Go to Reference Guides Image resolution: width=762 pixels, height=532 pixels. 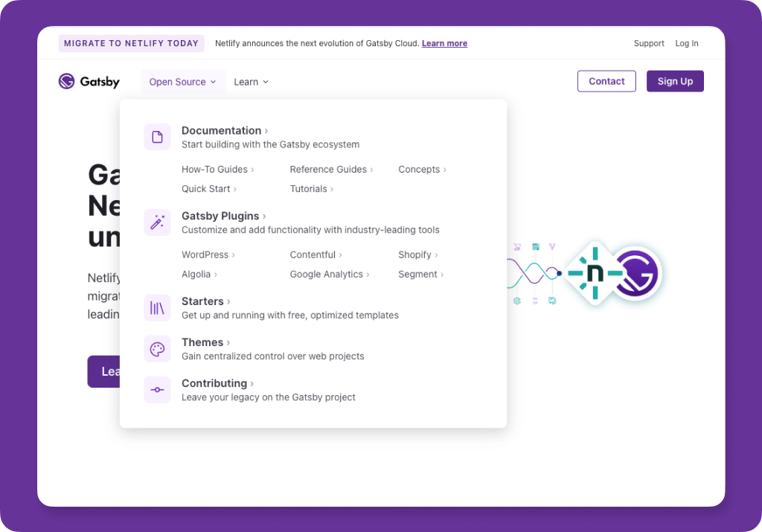331,169
